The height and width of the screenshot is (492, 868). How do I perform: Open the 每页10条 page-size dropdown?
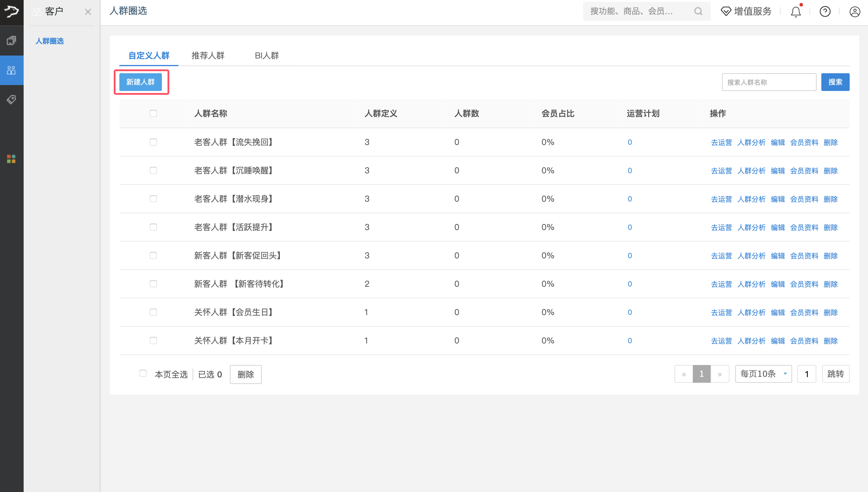pos(763,374)
